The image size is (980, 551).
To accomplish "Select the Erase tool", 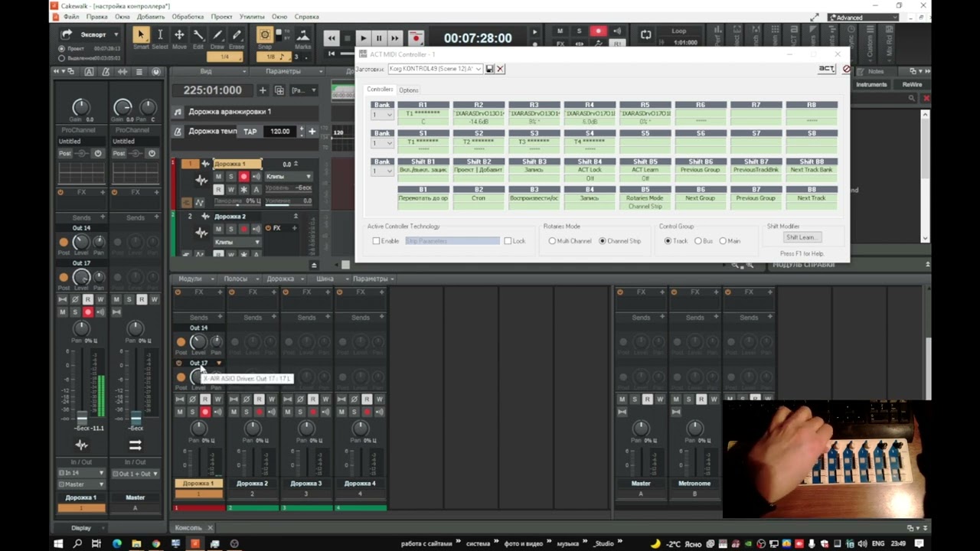I will (x=237, y=35).
